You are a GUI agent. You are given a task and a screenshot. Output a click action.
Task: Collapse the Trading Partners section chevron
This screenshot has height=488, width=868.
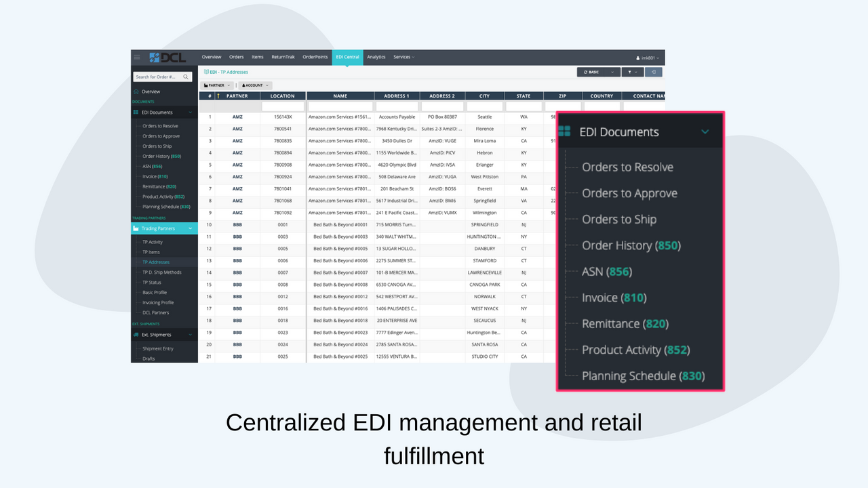point(191,228)
